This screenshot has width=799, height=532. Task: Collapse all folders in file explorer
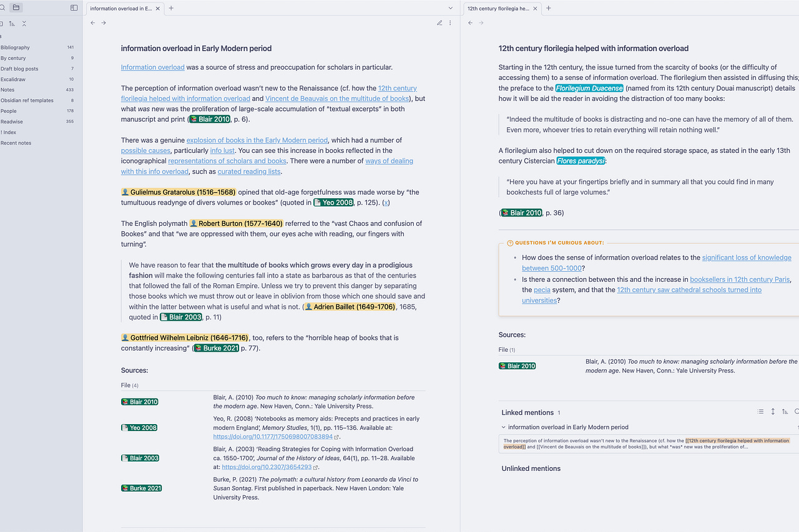point(24,23)
